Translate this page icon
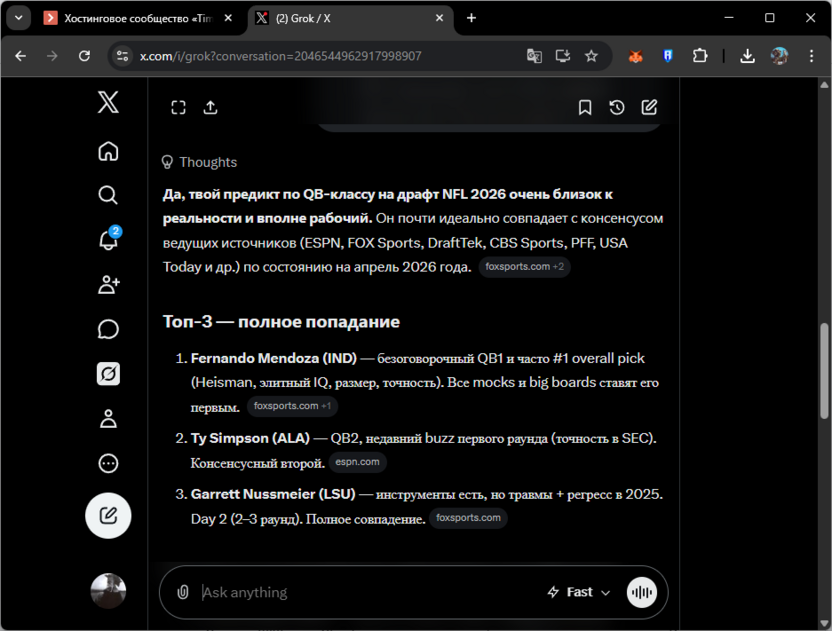Screen dimensions: 832x631 tap(534, 56)
